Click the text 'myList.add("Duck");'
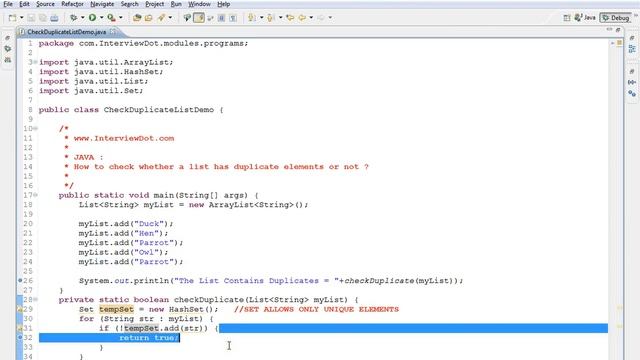 126,224
